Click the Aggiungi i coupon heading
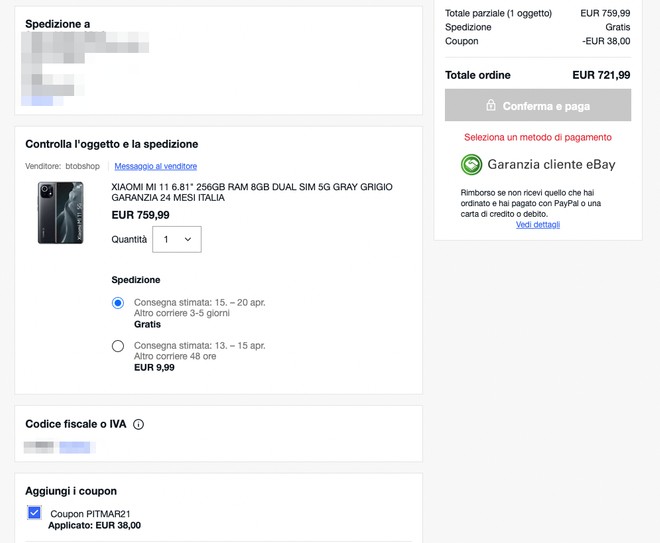This screenshot has height=543, width=660. (x=71, y=491)
